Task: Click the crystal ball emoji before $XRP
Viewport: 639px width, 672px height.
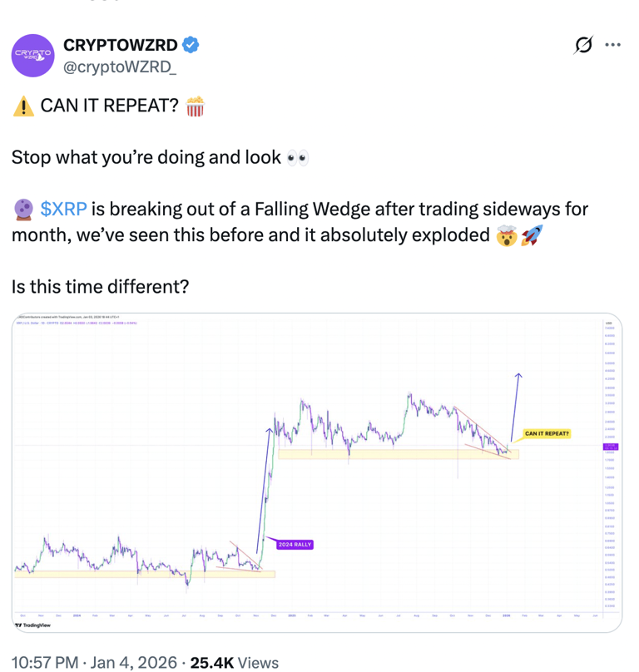Action: (21, 209)
